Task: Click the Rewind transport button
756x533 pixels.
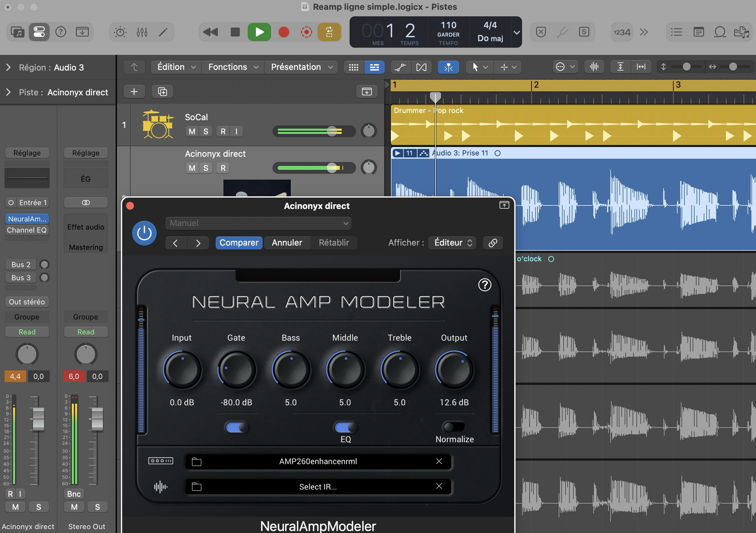Action: tap(211, 32)
